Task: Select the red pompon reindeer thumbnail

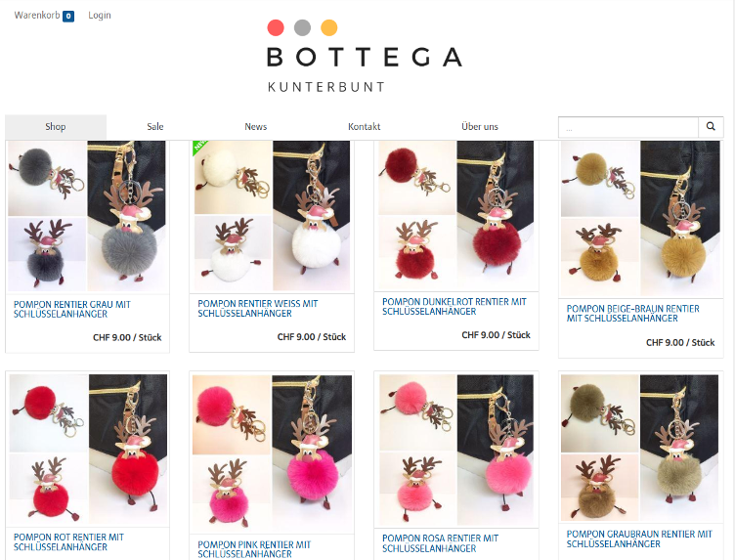Action: click(x=88, y=450)
